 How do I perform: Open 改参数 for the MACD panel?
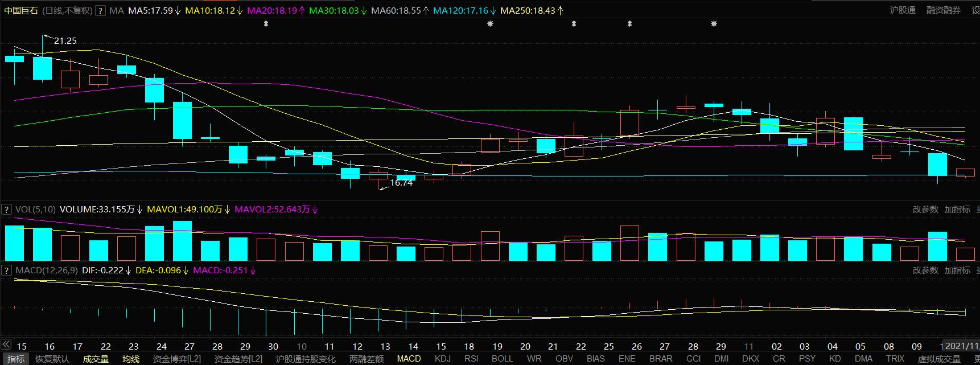[925, 270]
